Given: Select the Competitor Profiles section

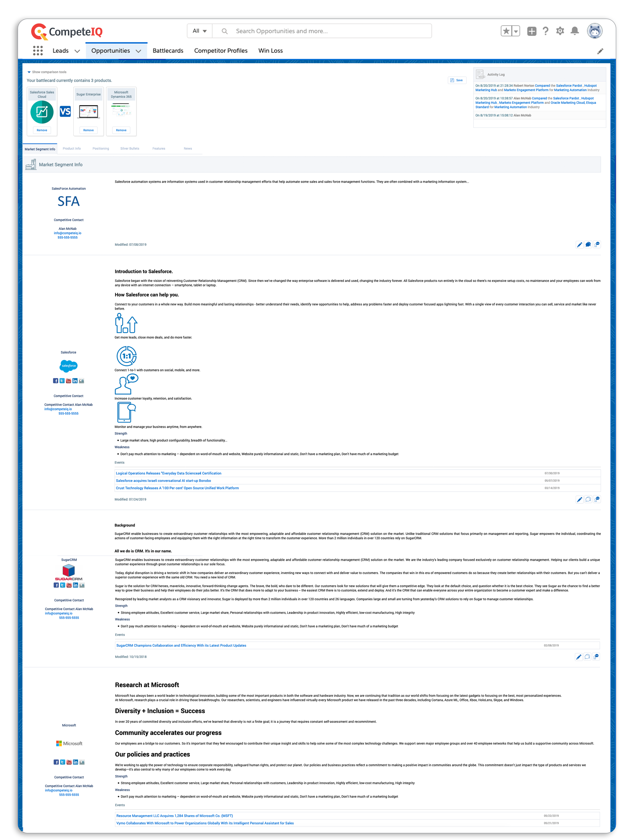Looking at the screenshot, I should pyautogui.click(x=221, y=50).
